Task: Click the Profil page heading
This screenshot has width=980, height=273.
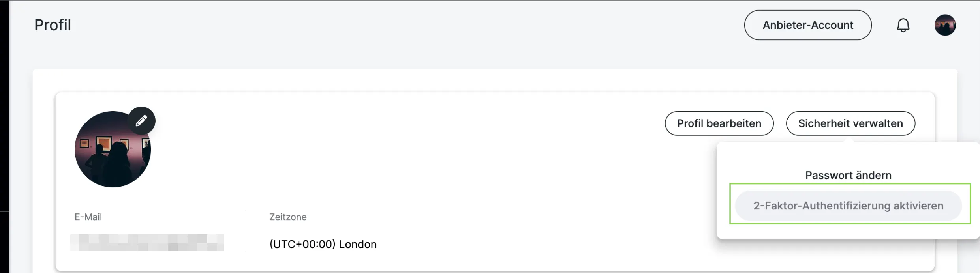Action: coord(53,25)
